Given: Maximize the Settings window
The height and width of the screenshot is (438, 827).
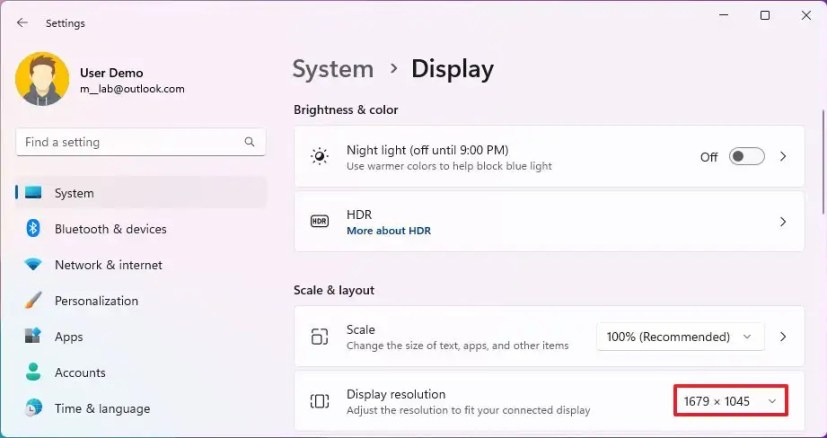Looking at the screenshot, I should (x=765, y=16).
